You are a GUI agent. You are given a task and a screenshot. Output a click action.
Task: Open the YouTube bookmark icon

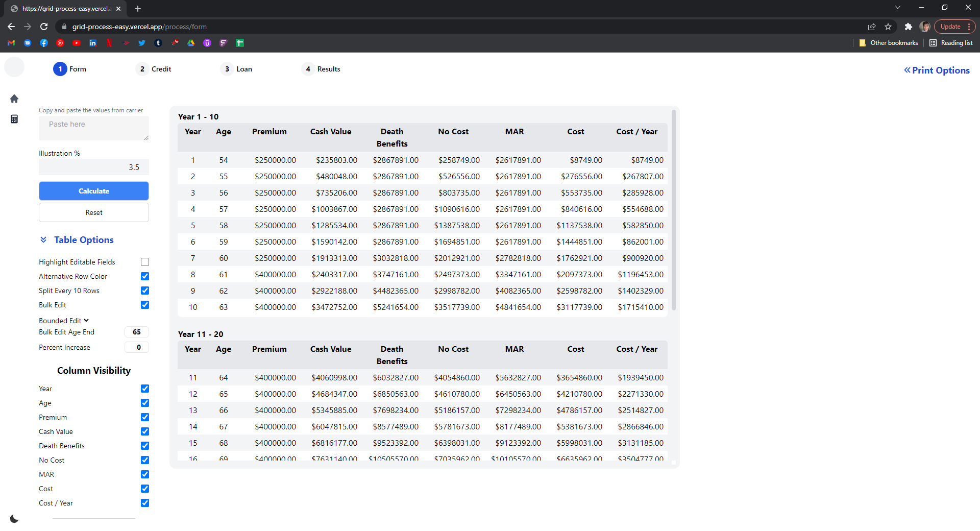pyautogui.click(x=77, y=43)
